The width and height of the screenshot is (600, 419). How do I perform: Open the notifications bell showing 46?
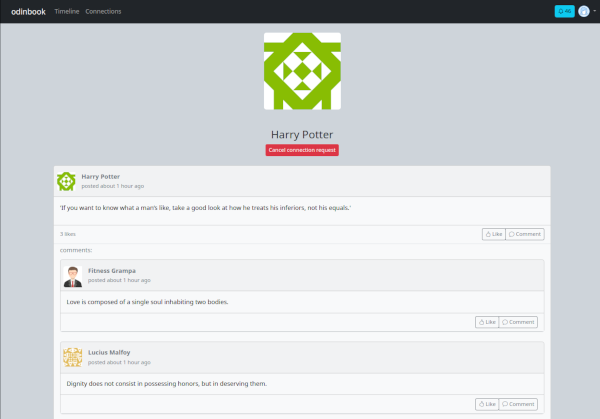coord(564,11)
